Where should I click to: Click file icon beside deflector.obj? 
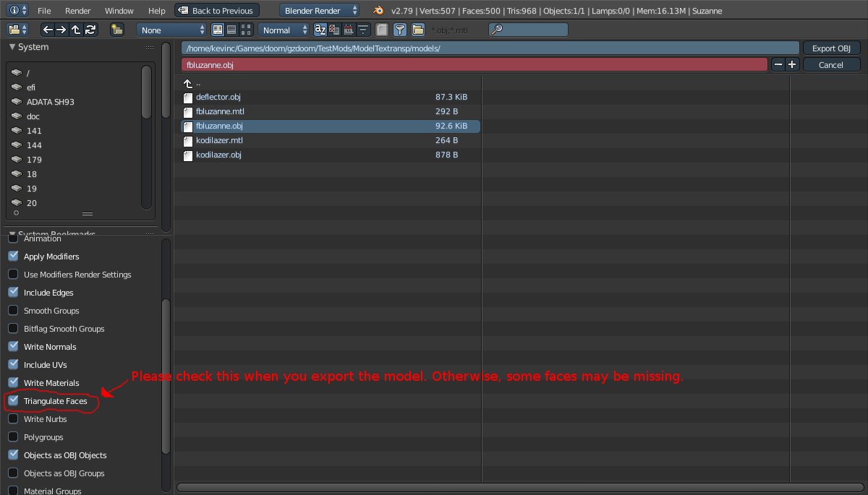pos(188,98)
